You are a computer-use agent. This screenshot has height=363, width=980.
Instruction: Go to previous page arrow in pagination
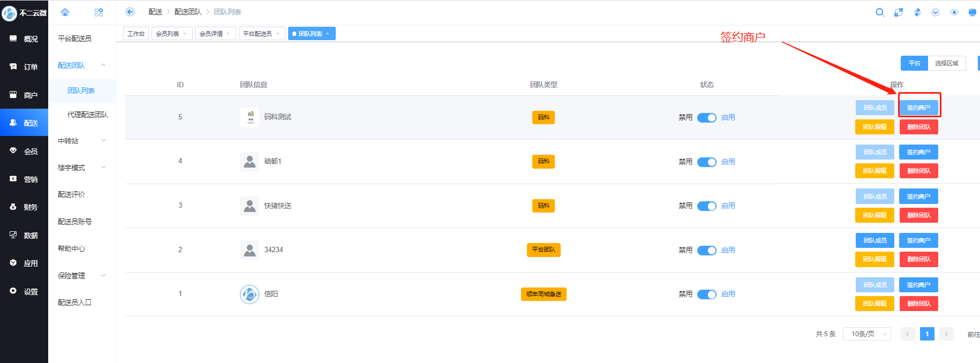coord(908,334)
